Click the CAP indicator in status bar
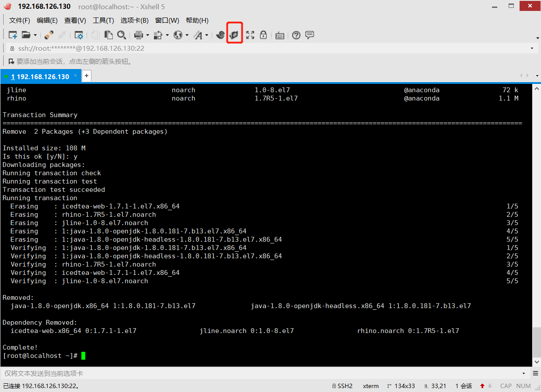541x392 pixels. [506, 386]
